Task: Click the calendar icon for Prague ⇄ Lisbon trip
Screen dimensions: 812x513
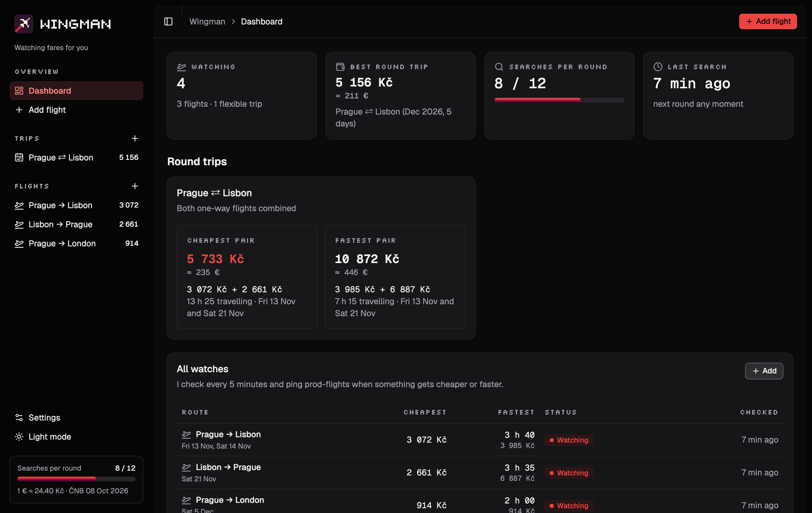Action: point(19,157)
